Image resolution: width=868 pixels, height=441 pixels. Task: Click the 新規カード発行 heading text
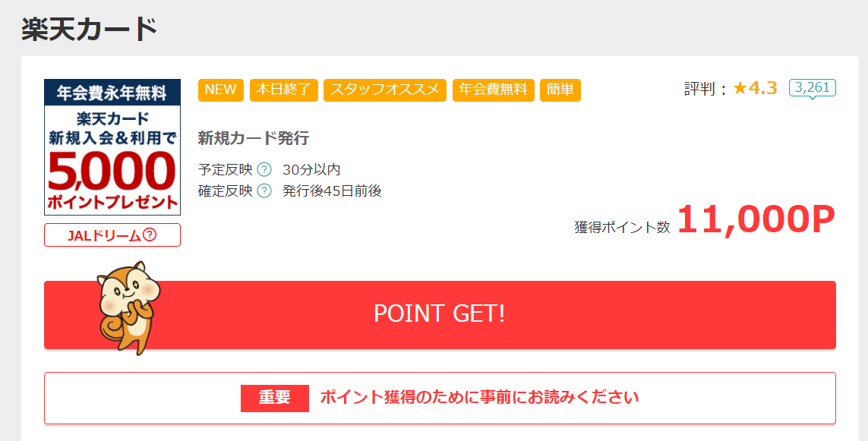[x=254, y=138]
